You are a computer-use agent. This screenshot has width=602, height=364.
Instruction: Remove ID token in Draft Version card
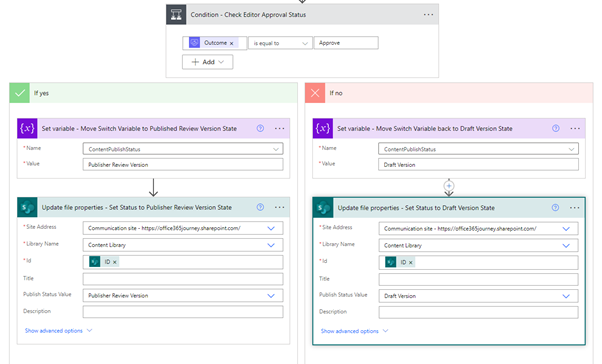click(410, 263)
